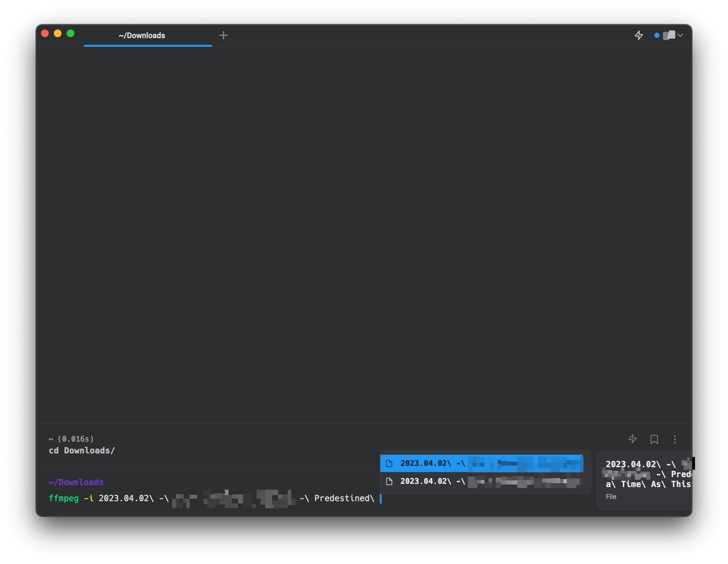Open the three-dot overflow menu on the command block

click(675, 439)
